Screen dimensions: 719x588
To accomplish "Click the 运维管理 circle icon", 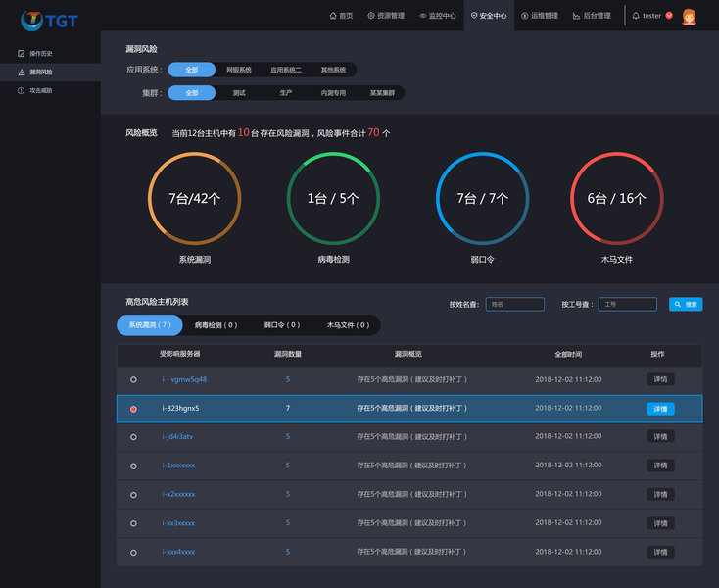I will pos(525,16).
